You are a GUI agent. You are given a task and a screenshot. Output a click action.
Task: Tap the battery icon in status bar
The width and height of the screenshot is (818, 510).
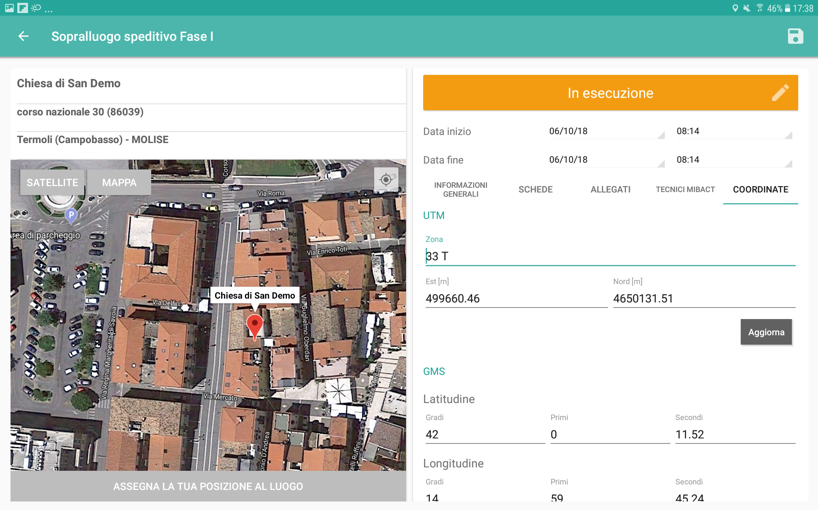click(x=788, y=8)
